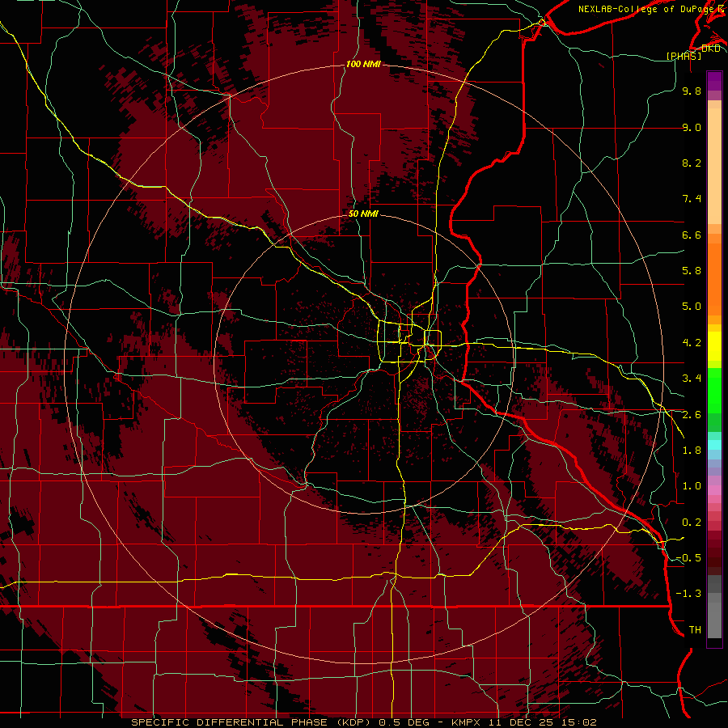Click the 9.8 value on the color scale

pos(692,91)
